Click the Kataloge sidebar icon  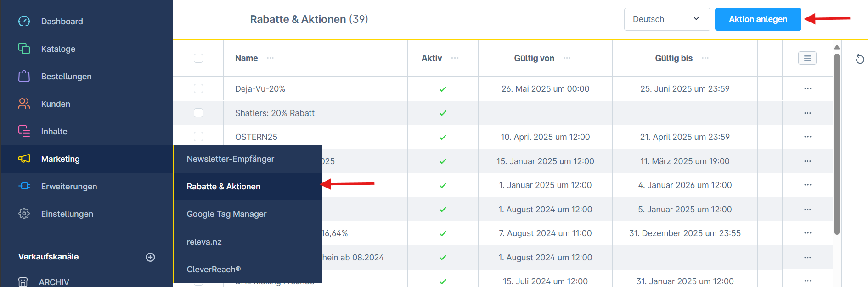24,49
